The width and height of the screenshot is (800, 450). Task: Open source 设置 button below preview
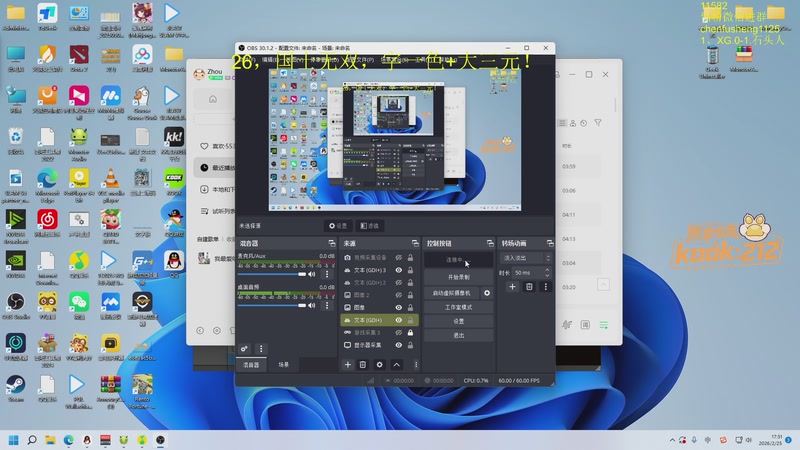[x=338, y=226]
